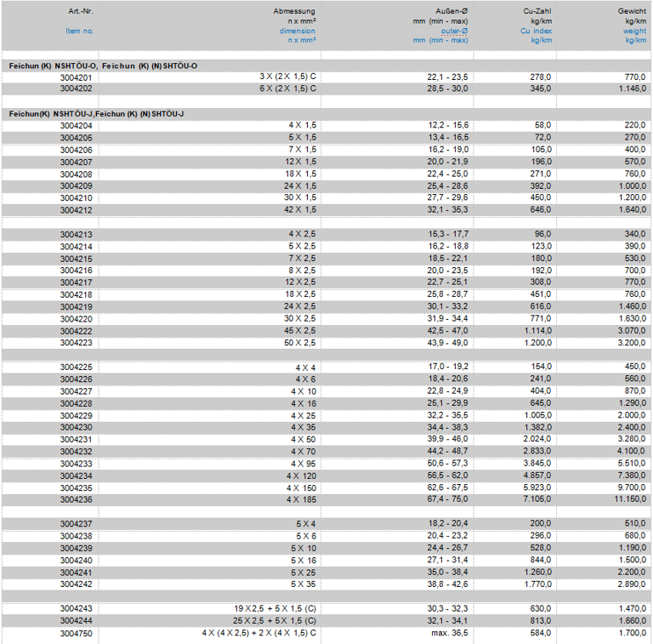The height and width of the screenshot is (644, 653).
Task: Click dimension cell 4 X 16
Action: pos(304,403)
